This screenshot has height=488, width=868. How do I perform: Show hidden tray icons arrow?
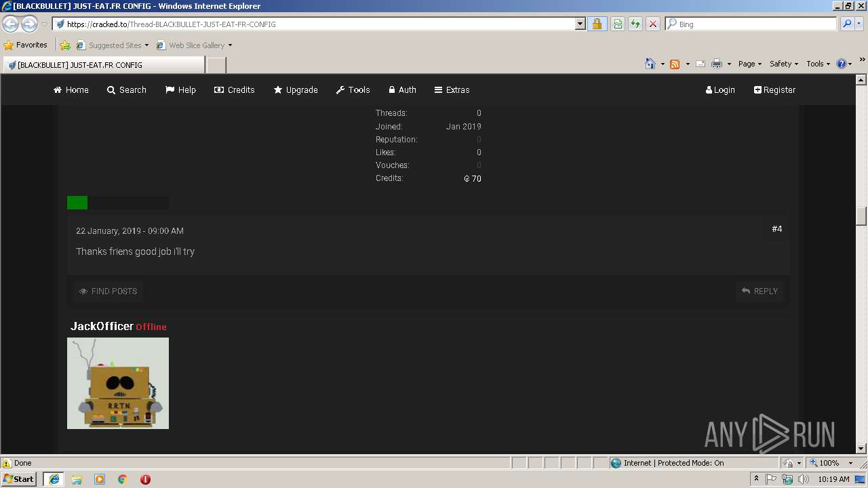[x=756, y=479]
